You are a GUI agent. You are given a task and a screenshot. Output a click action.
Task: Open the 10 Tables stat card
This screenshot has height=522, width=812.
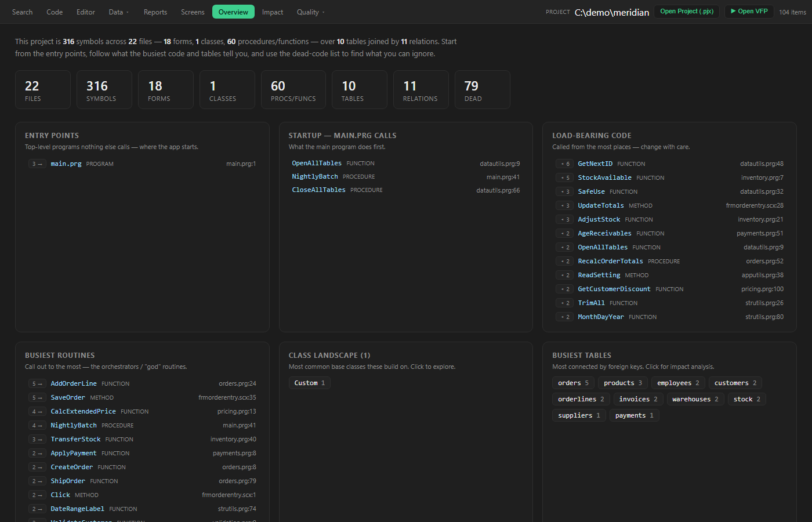point(360,89)
